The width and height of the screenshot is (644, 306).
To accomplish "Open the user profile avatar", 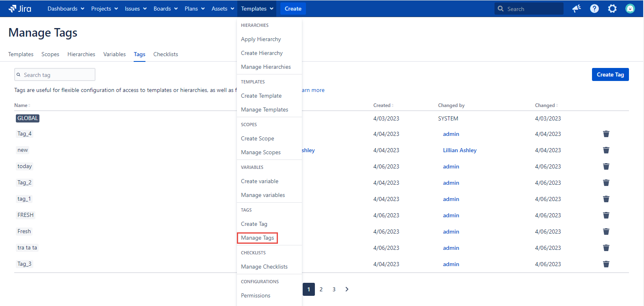I will 630,9.
